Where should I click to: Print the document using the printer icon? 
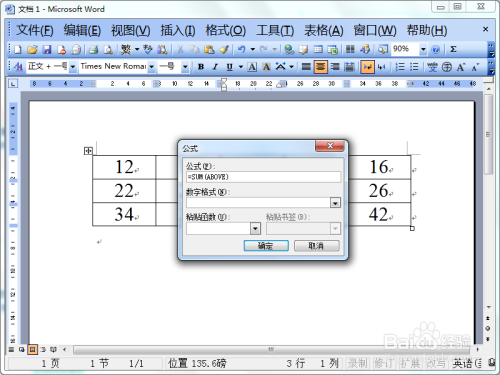tap(93, 50)
